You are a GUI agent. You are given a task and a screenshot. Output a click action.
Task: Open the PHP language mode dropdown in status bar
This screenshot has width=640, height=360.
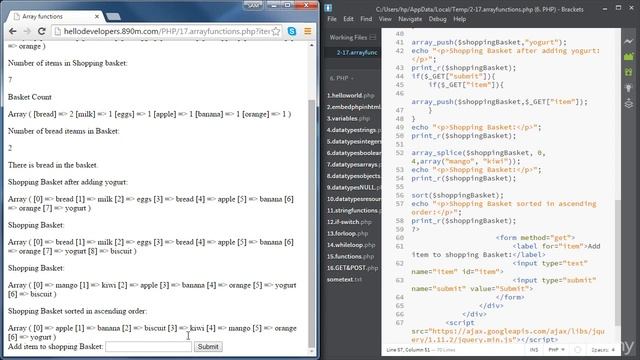point(556,350)
